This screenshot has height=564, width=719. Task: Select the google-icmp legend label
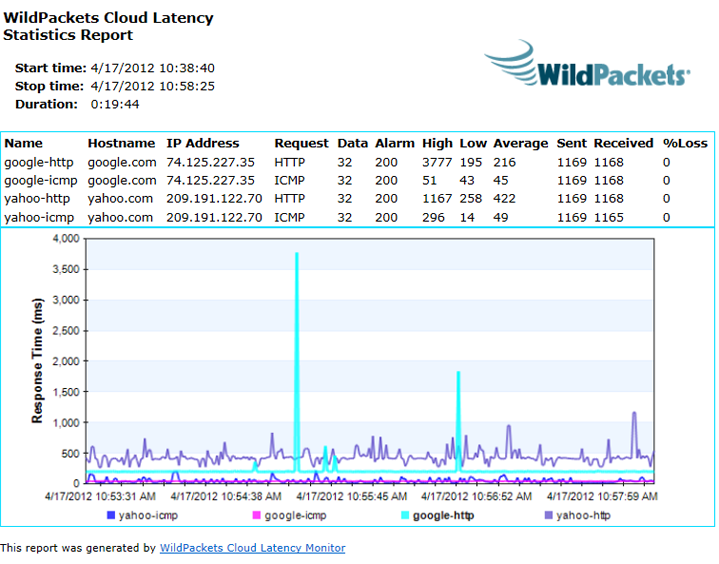point(295,515)
